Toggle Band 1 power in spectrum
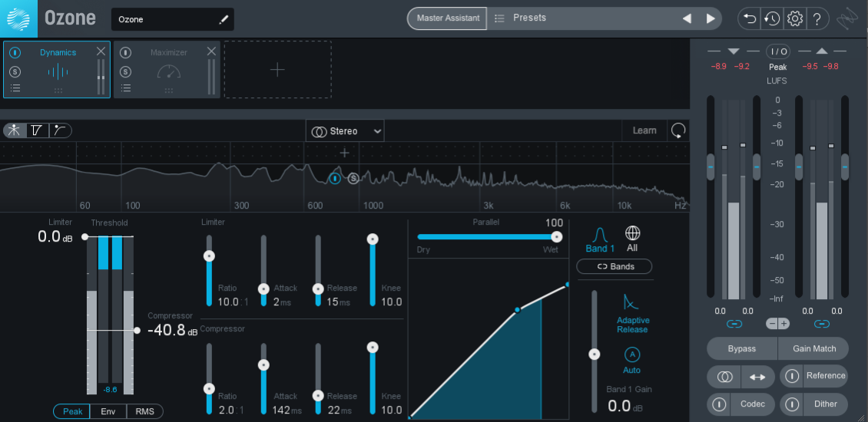Screen dimensions: 868x422 335,178
